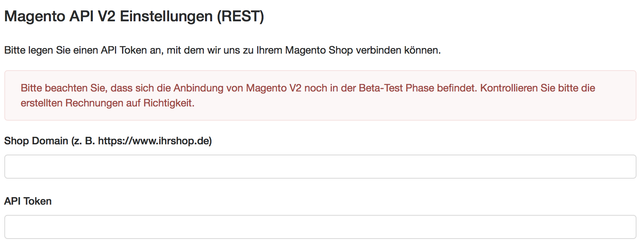
Task: Click the word "befindet" in the warning
Action: [x=456, y=88]
